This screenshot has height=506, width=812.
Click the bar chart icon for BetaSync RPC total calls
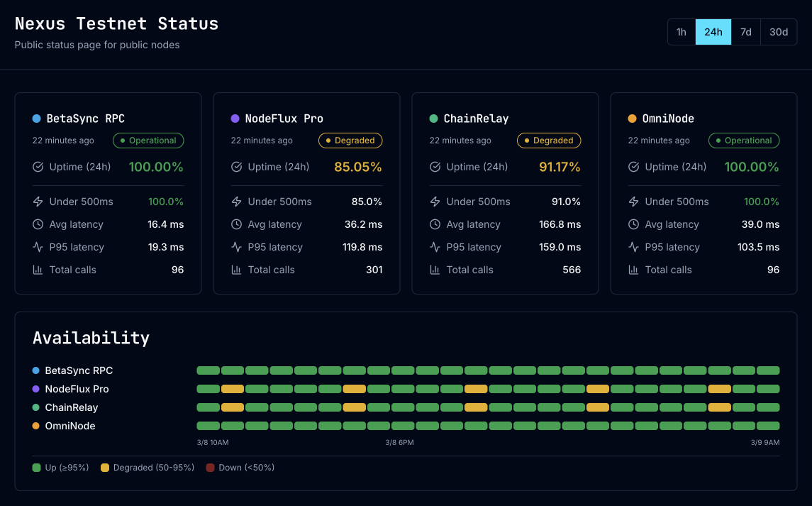click(x=38, y=270)
